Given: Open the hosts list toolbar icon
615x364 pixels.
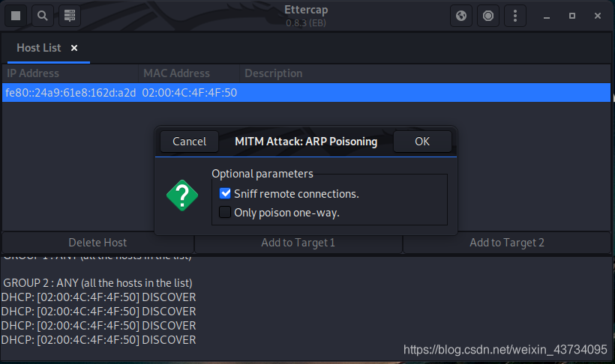Looking at the screenshot, I should click(69, 15).
